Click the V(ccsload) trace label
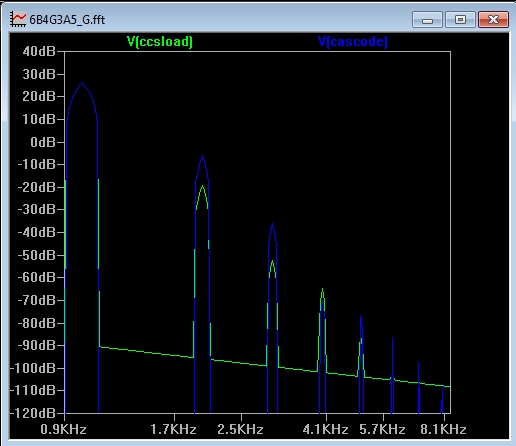 pyautogui.click(x=160, y=42)
